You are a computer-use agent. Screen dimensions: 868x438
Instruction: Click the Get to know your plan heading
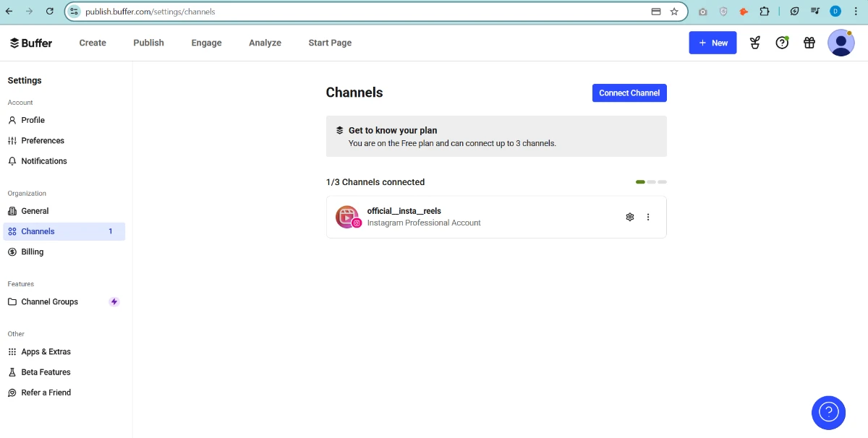(393, 130)
